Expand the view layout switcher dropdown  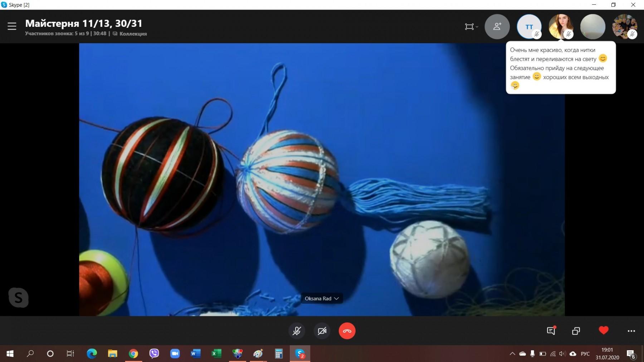(471, 27)
